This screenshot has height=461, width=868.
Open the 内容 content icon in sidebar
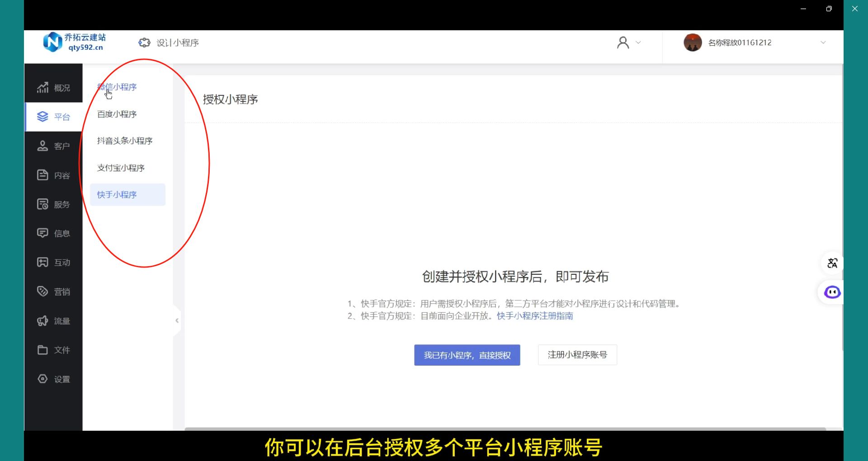coord(42,175)
